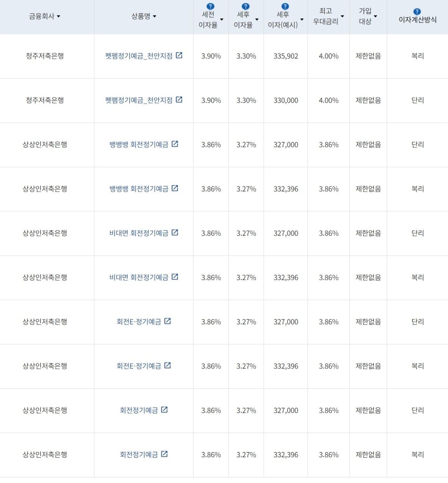Open the help icon beside 세후 이자율 header
The height and width of the screenshot is (483, 448).
[x=246, y=6]
